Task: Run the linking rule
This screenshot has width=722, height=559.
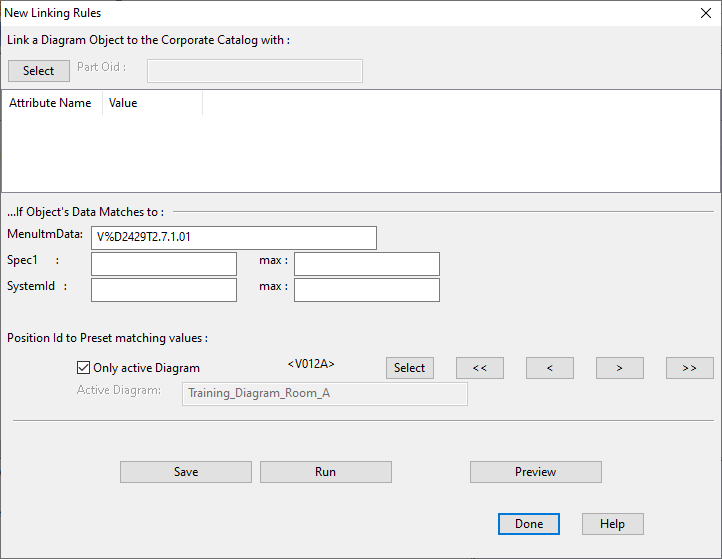Action: click(326, 472)
